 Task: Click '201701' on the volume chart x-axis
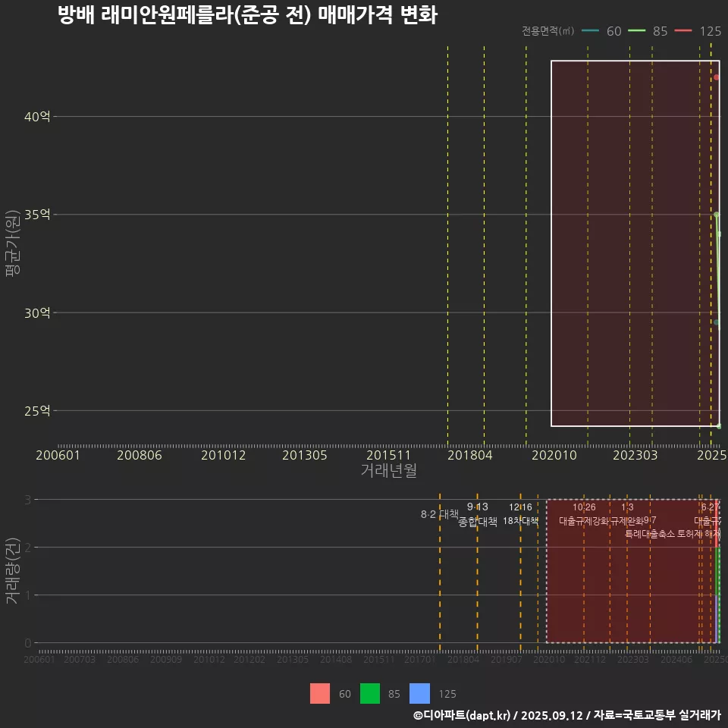(x=419, y=659)
